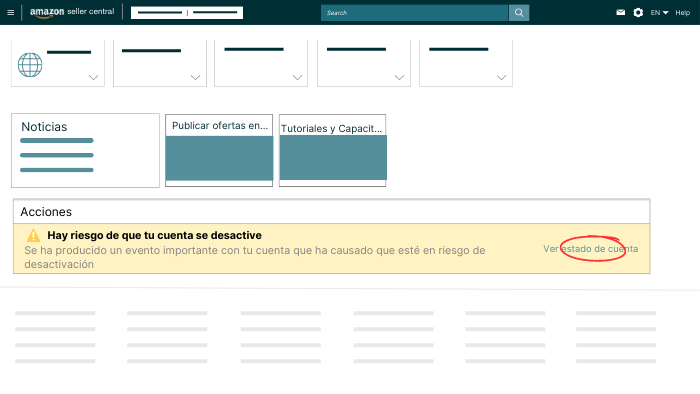
Task: Click into the Search field
Action: pyautogui.click(x=414, y=13)
